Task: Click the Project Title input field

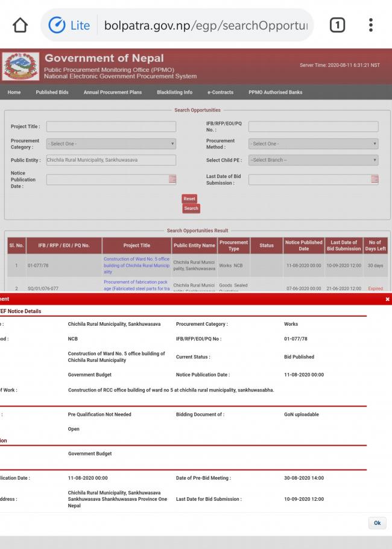Action: (x=112, y=127)
